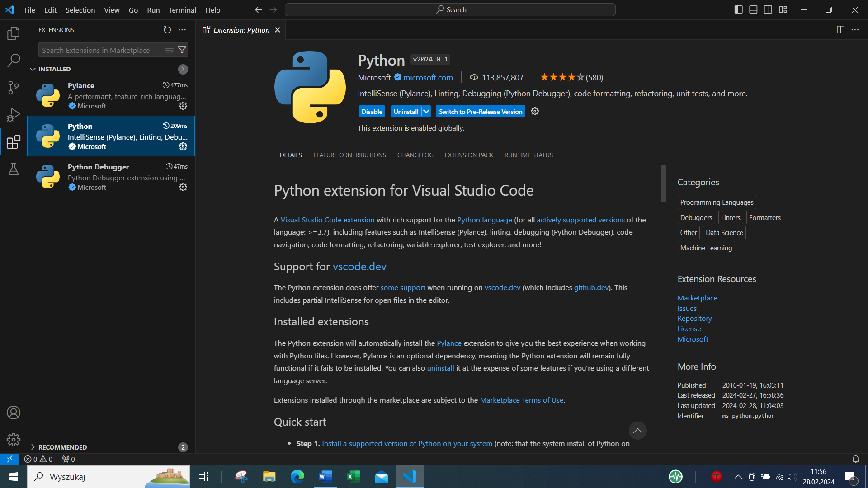The width and height of the screenshot is (868, 488).
Task: Open editor more actions ellipsis
Action: [855, 30]
